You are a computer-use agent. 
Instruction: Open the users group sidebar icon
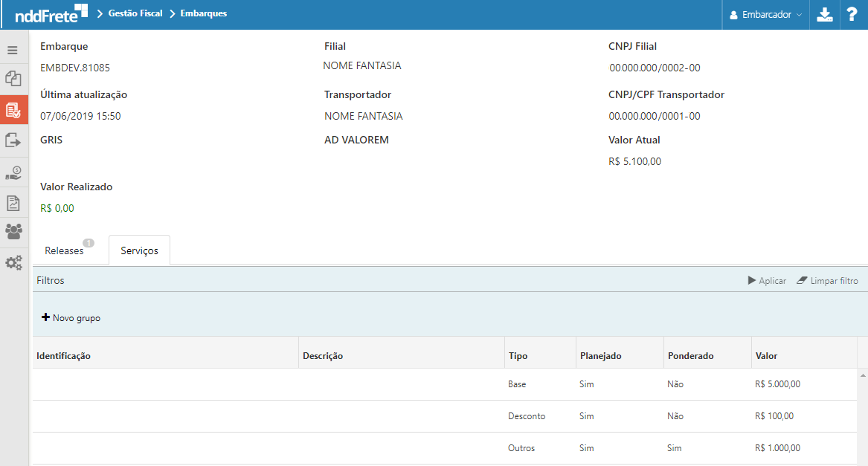pyautogui.click(x=13, y=231)
